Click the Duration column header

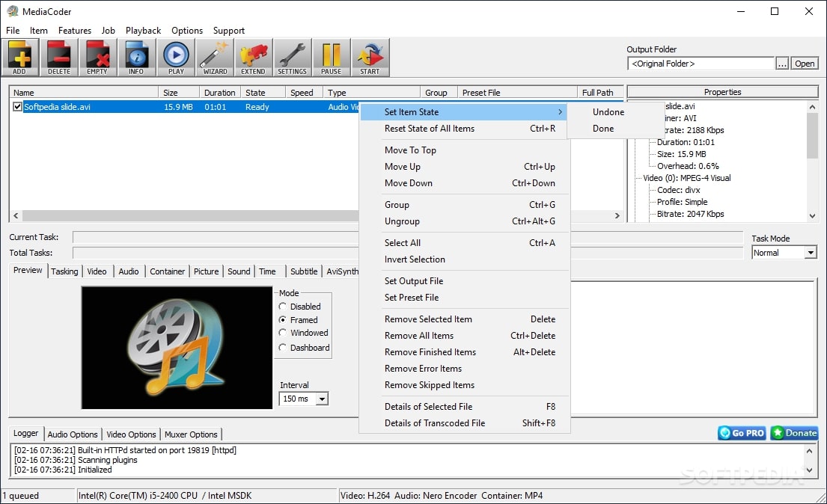pyautogui.click(x=220, y=92)
